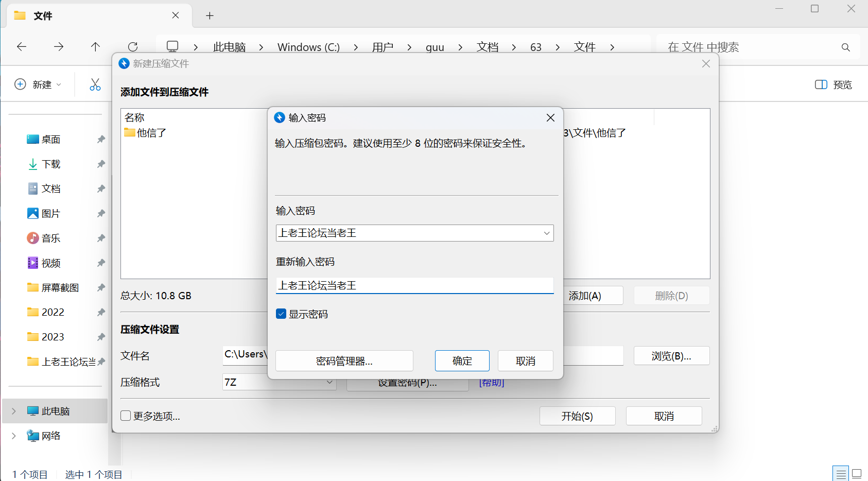Switch to large icons view in status bar
This screenshot has width=868, height=481.
[x=857, y=474]
